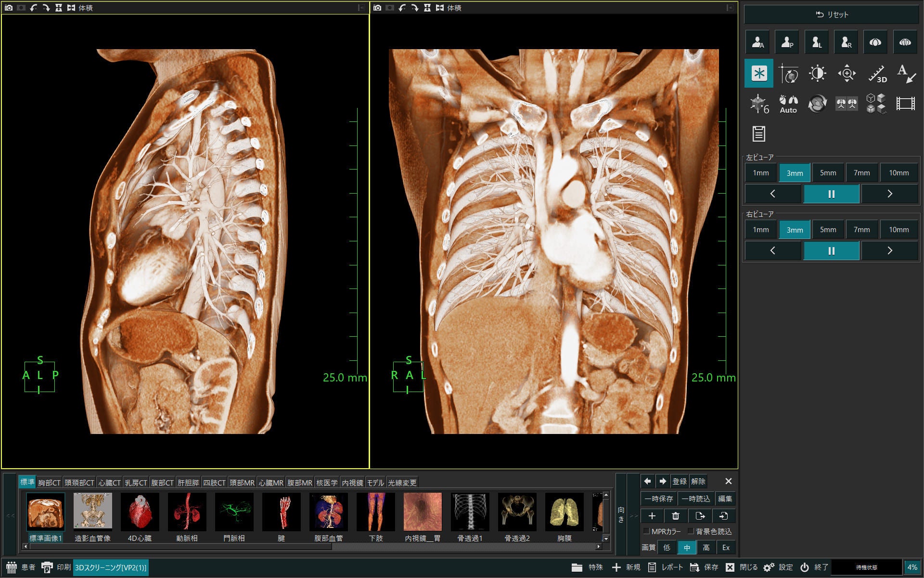The width and height of the screenshot is (924, 578).
Task: Click the リセット reset button
Action: point(832,14)
